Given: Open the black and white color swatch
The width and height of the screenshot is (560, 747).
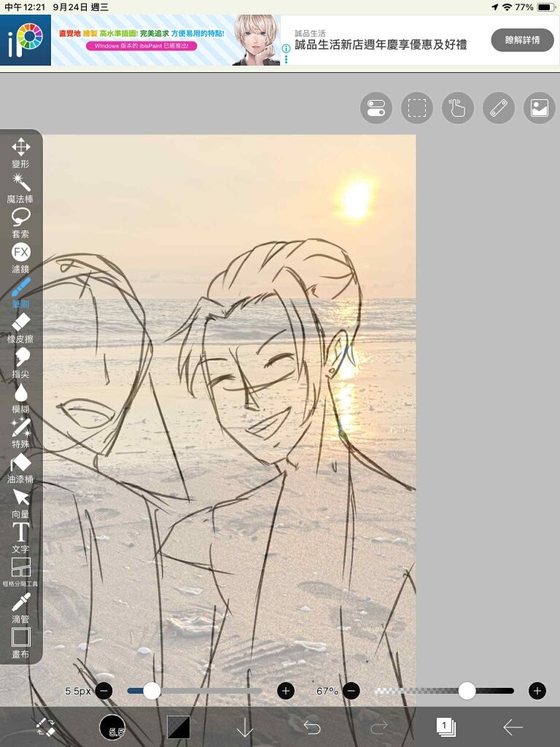Looking at the screenshot, I should pos(179,727).
